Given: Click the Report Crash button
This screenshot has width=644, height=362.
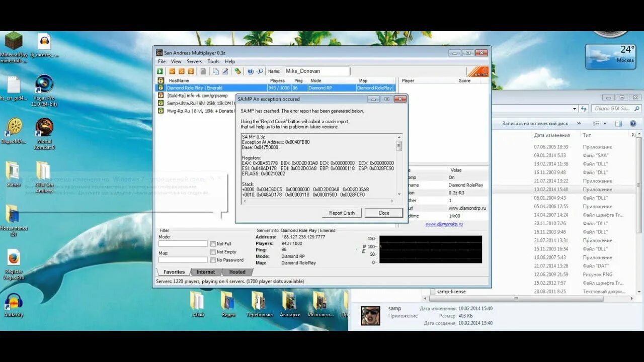Looking at the screenshot, I should point(342,213).
